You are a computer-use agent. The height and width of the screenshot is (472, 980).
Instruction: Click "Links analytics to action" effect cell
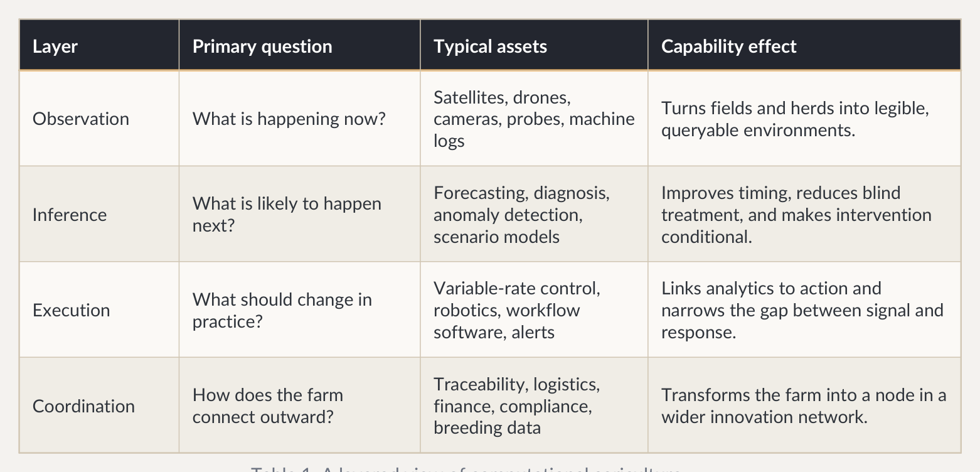[802, 311]
